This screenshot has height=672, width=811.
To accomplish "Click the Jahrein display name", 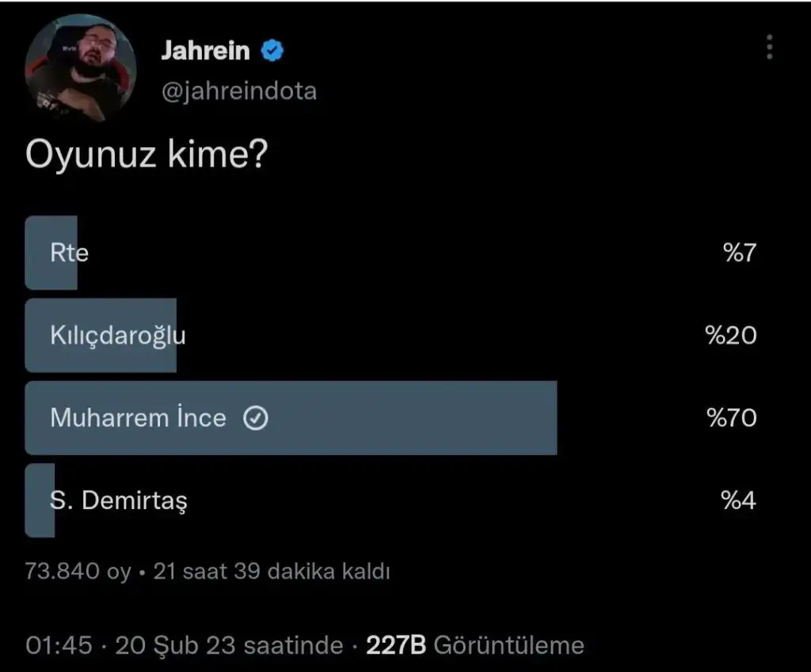I will pyautogui.click(x=205, y=51).
